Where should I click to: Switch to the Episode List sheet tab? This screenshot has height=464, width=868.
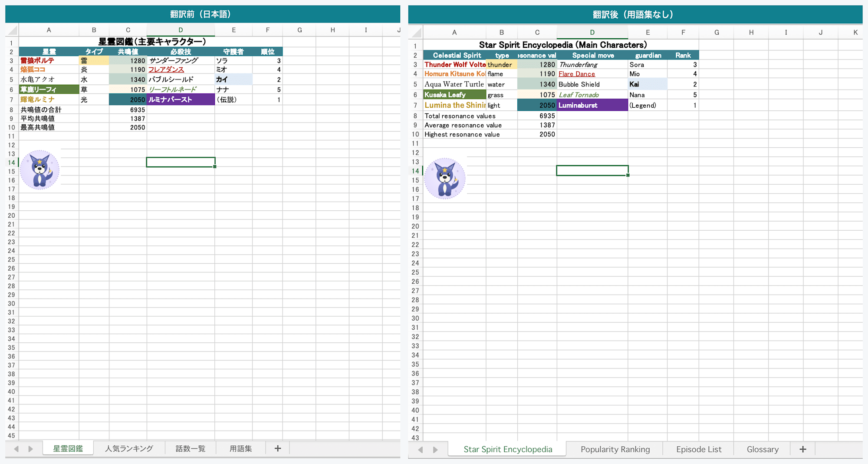pos(699,449)
